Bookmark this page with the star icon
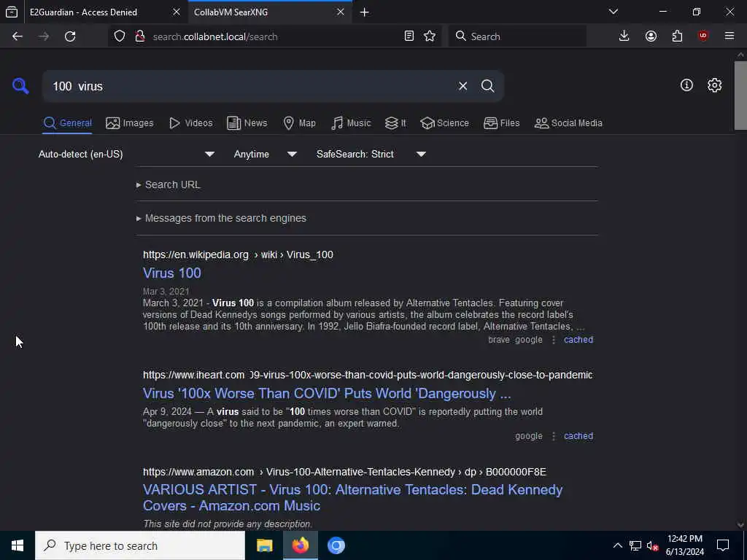The height and width of the screenshot is (560, 747). pyautogui.click(x=429, y=36)
